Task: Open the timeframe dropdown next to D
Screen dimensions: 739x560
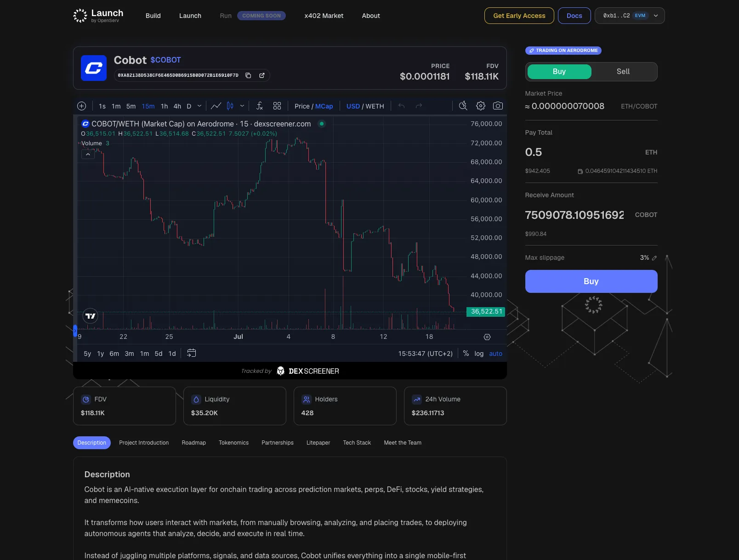Action: pyautogui.click(x=199, y=106)
